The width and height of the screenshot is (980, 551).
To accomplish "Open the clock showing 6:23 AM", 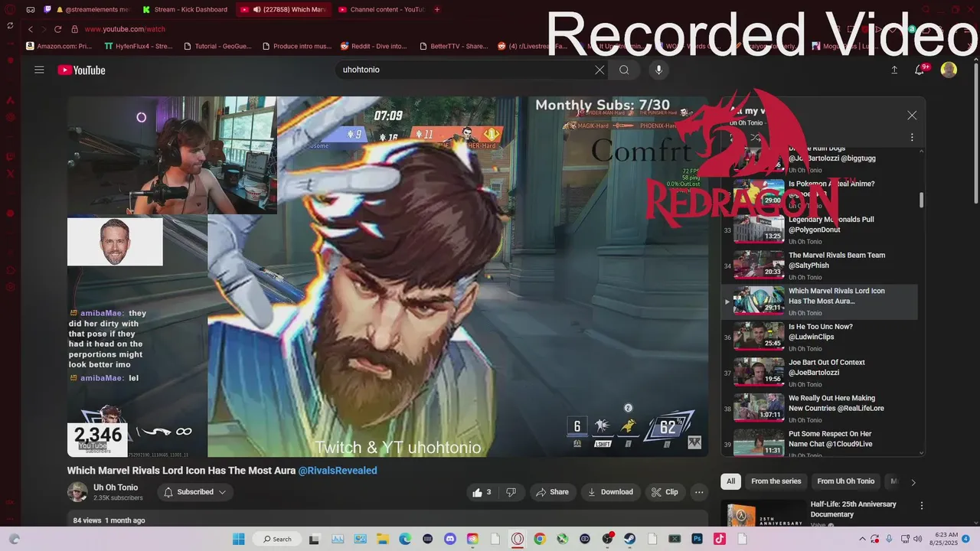I will coord(944,539).
